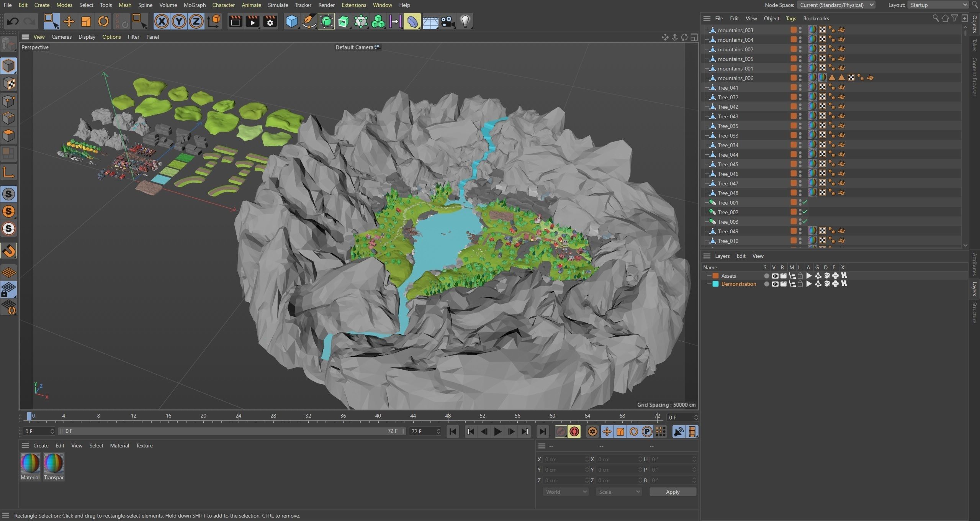Image resolution: width=980 pixels, height=521 pixels.
Task: Select mountains_006 in the object list
Action: [x=735, y=78]
